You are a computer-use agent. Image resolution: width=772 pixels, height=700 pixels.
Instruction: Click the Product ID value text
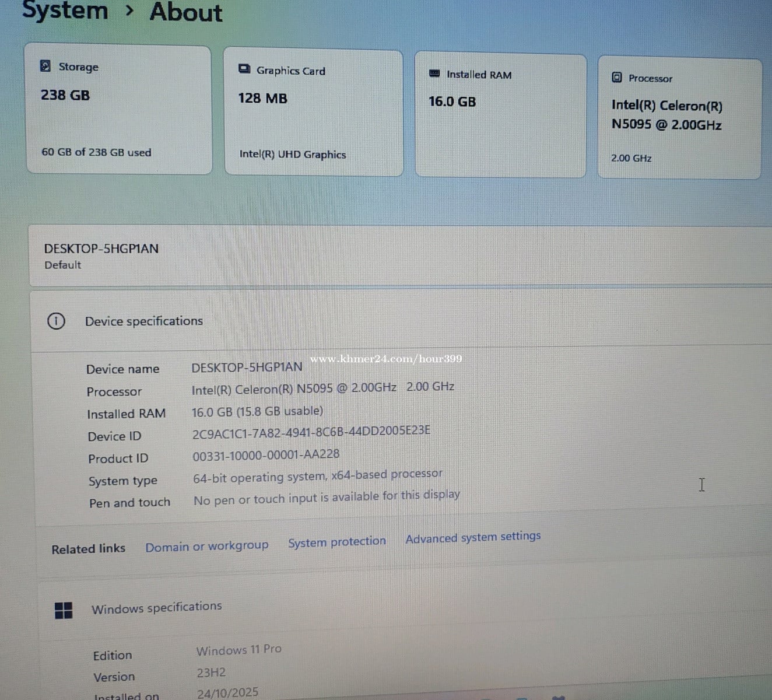[x=266, y=455]
